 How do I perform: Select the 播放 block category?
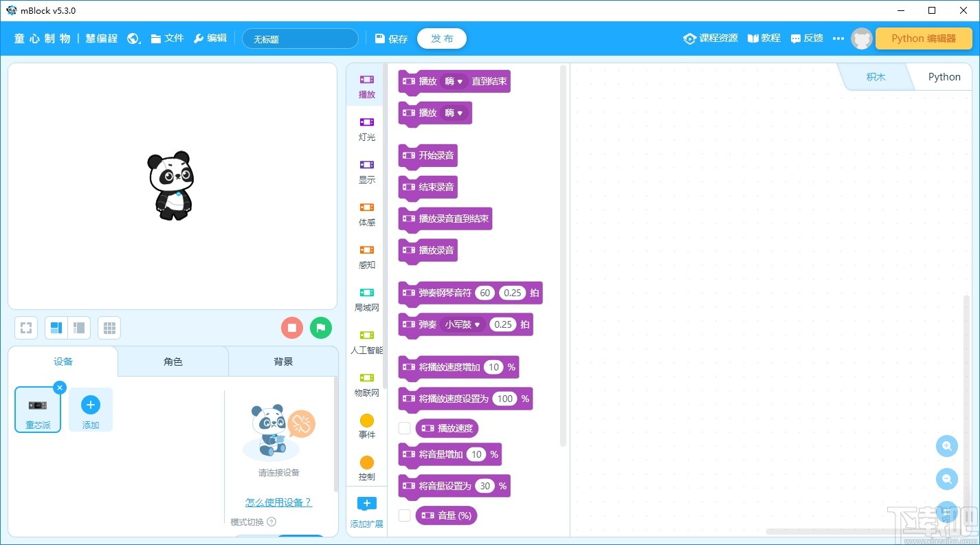pyautogui.click(x=367, y=87)
